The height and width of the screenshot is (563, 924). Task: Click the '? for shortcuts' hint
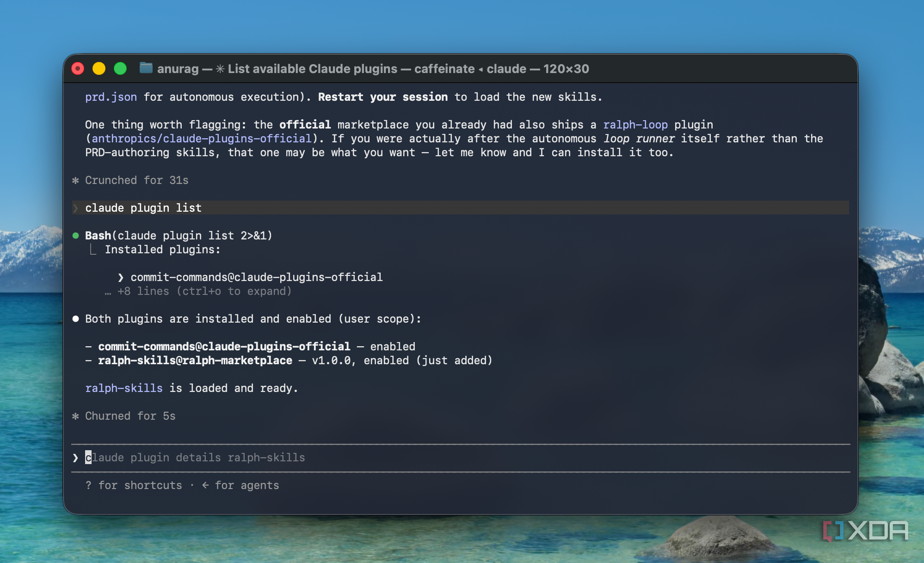point(134,485)
